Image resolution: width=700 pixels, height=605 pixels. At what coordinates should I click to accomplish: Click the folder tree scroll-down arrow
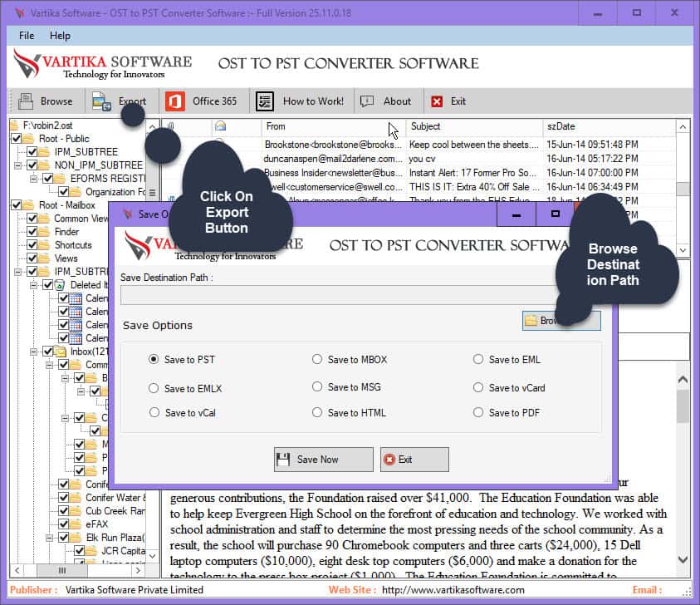tap(153, 556)
